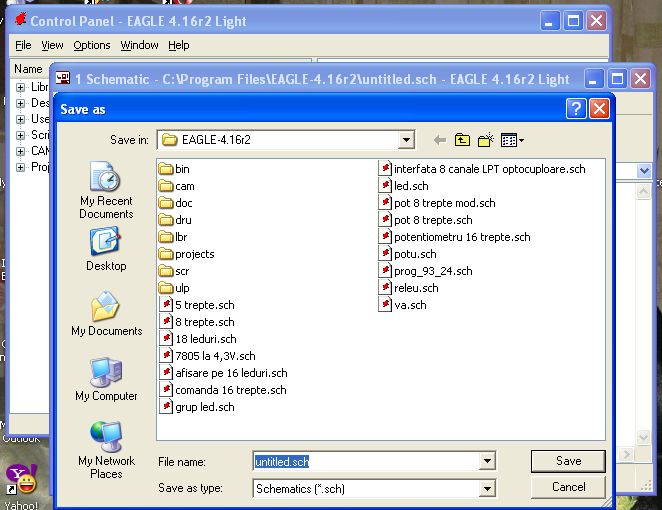
Task: Open the Options menu in Control Panel
Action: 92,45
